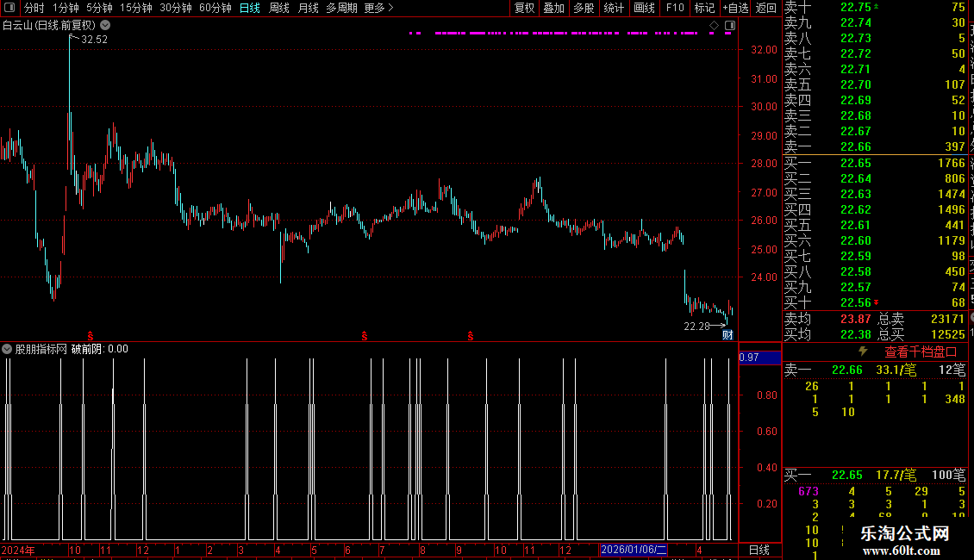Click the S marker near month 6
This screenshot has width=974, height=560.
[365, 336]
